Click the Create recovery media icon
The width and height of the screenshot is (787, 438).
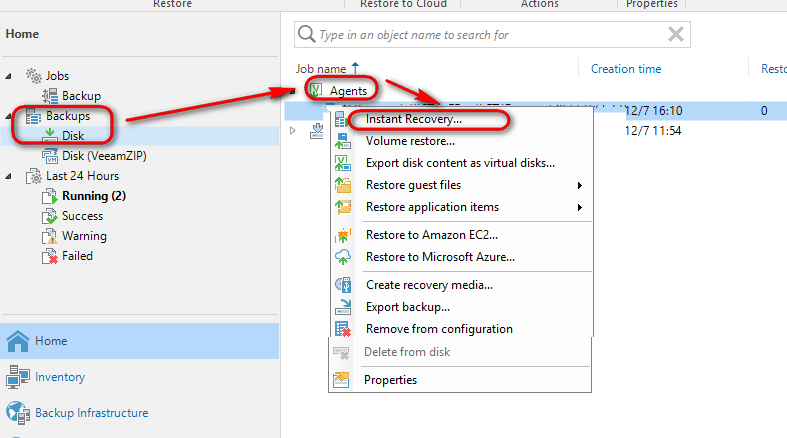point(343,285)
